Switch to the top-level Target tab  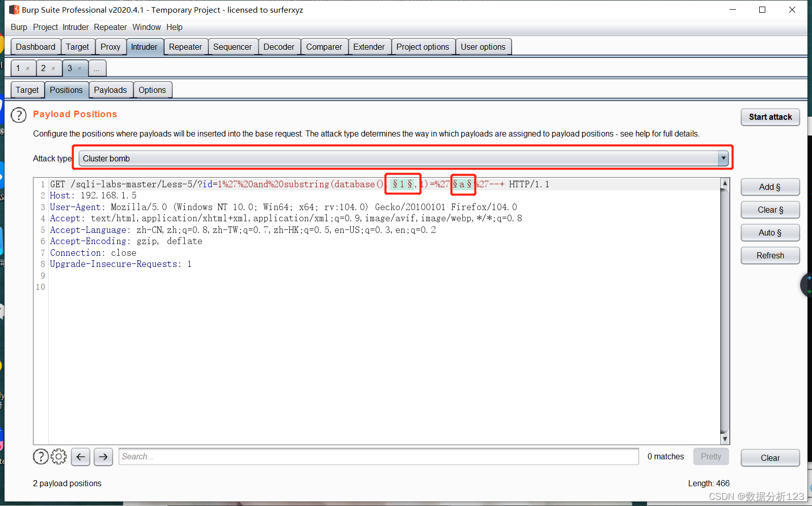coord(78,47)
